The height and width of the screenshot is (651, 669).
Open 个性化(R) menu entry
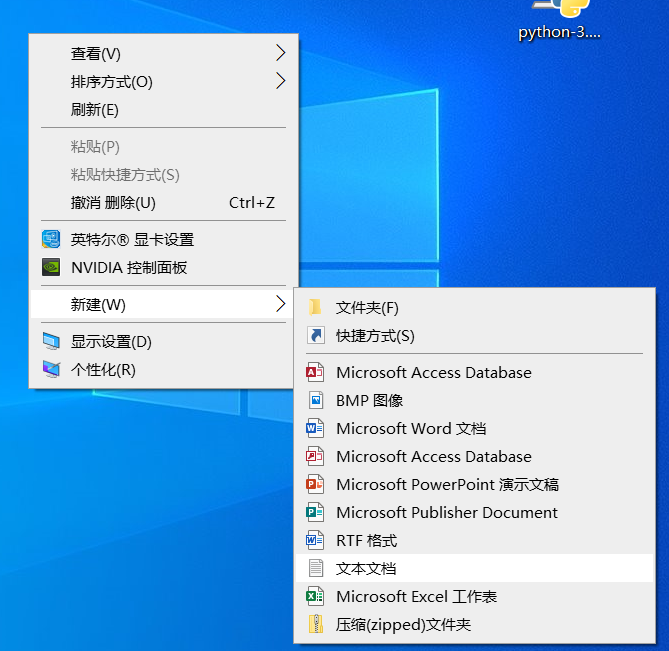(163, 369)
